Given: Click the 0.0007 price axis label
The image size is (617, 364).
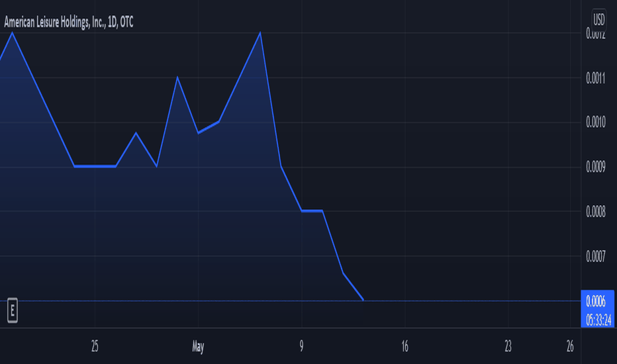Looking at the screenshot, I should click(x=596, y=257).
